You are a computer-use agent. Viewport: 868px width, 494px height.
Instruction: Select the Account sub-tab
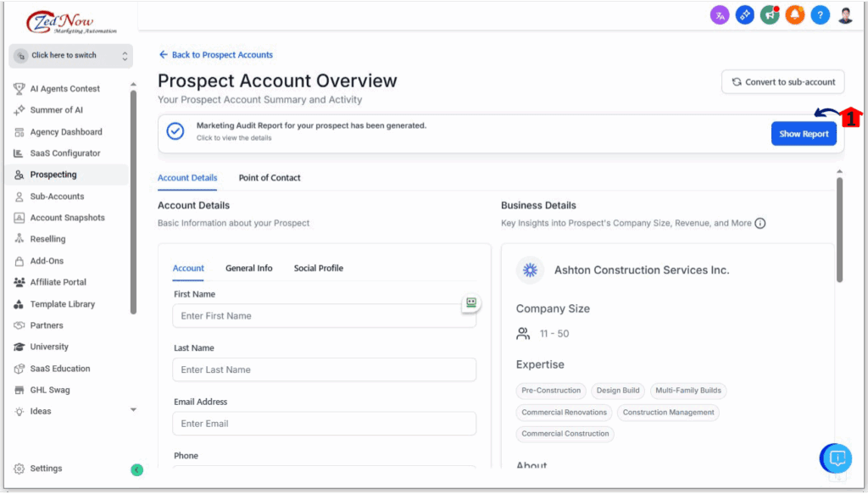(x=188, y=269)
